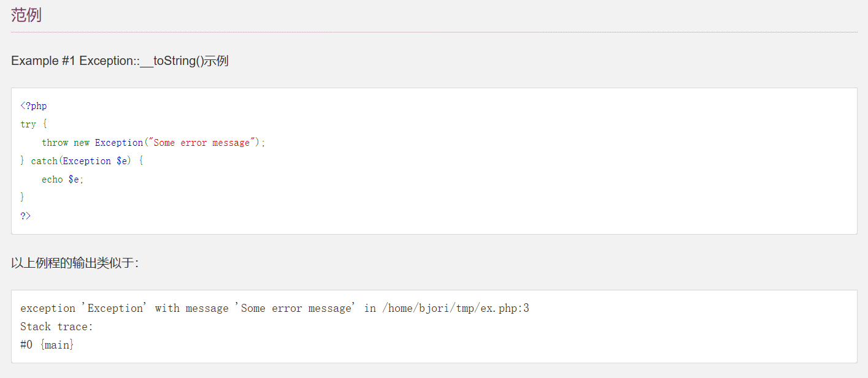Click the closing brace before the ?> tag
The height and width of the screenshot is (378, 868).
click(23, 197)
